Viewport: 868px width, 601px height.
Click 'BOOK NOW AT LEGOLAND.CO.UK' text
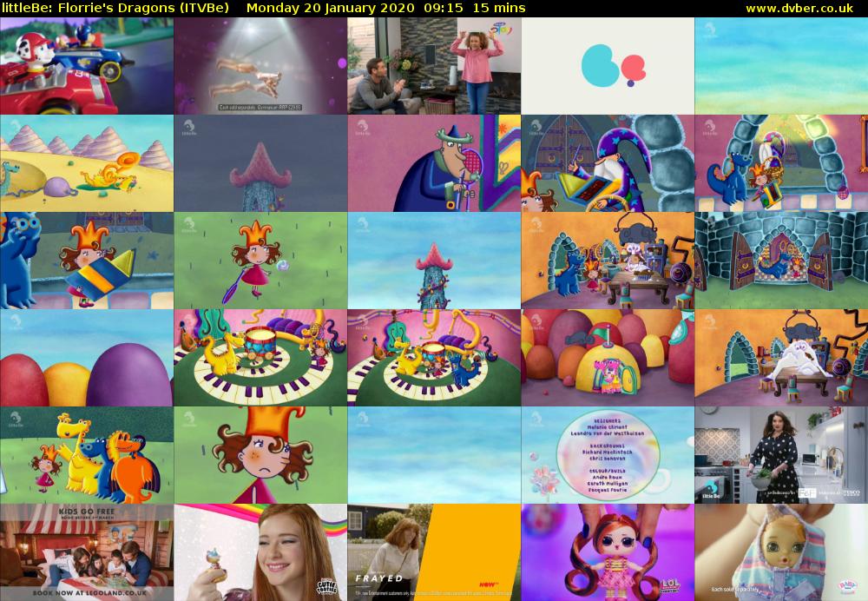(x=89, y=592)
